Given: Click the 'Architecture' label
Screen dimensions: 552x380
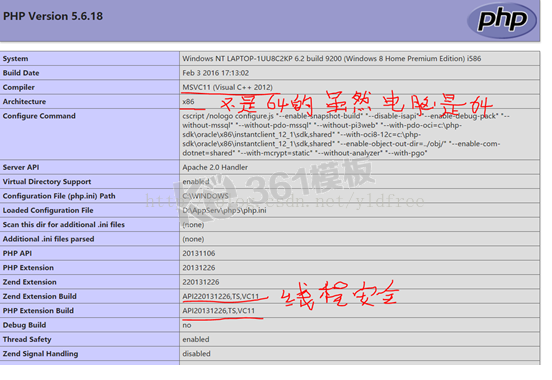Looking at the screenshot, I should [24, 101].
